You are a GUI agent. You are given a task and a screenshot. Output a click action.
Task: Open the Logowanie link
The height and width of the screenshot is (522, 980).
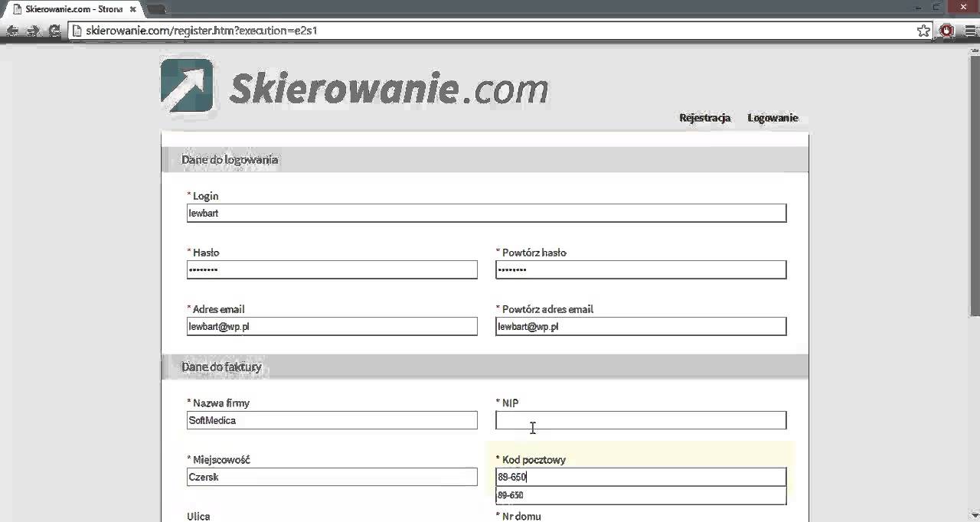pos(773,118)
